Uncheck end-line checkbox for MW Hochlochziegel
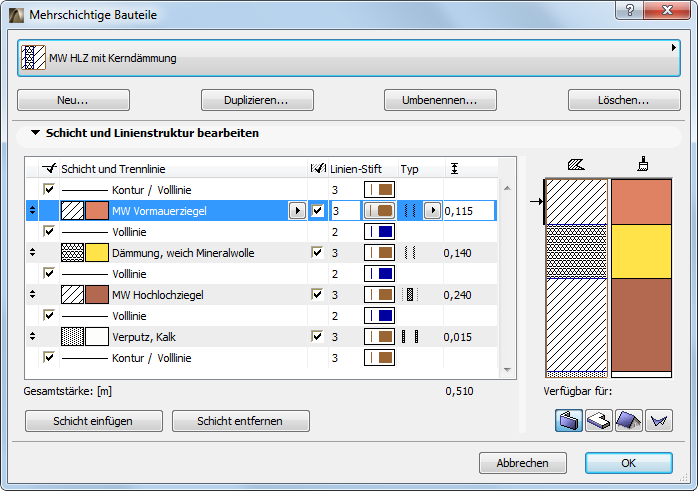Image resolution: width=698 pixels, height=491 pixels. pyautogui.click(x=317, y=294)
